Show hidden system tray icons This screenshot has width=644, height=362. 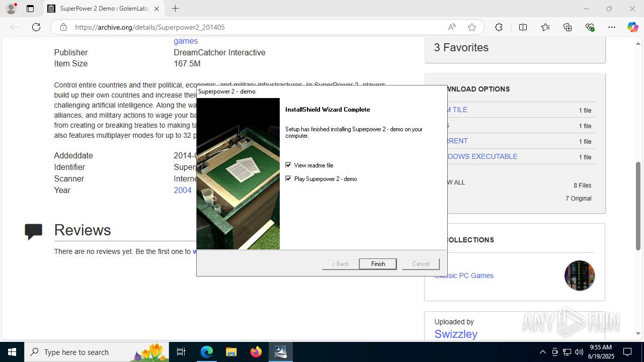(542, 352)
